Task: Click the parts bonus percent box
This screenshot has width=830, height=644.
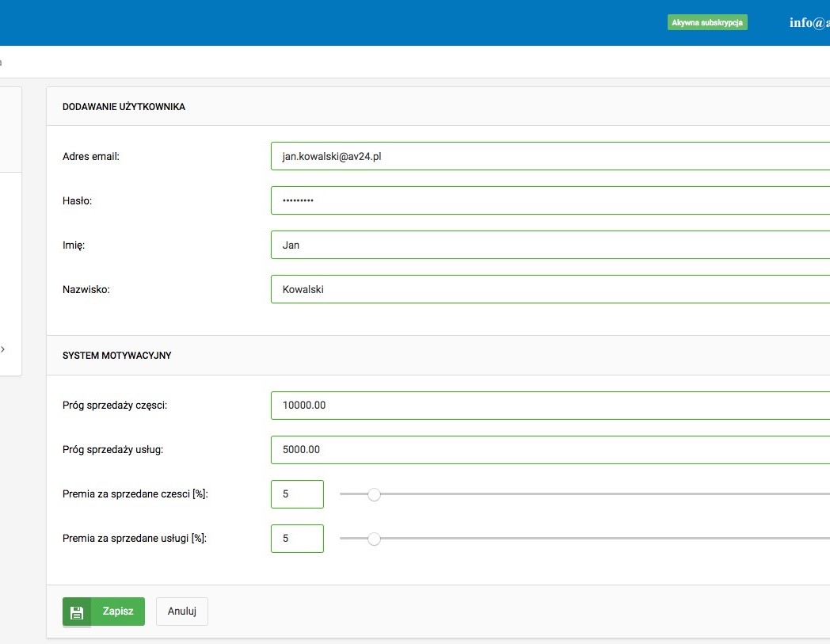Action: 297,494
